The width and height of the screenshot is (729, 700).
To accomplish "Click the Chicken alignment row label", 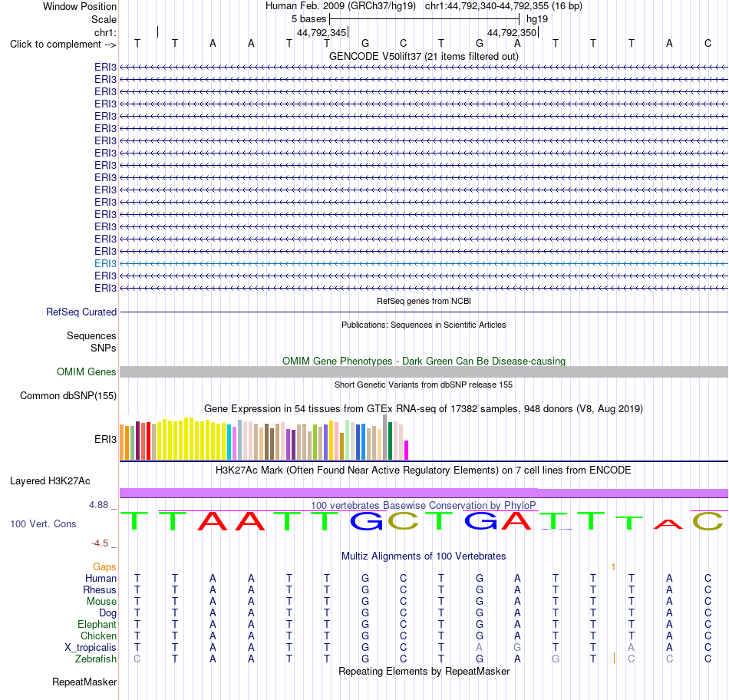I will pos(98,636).
